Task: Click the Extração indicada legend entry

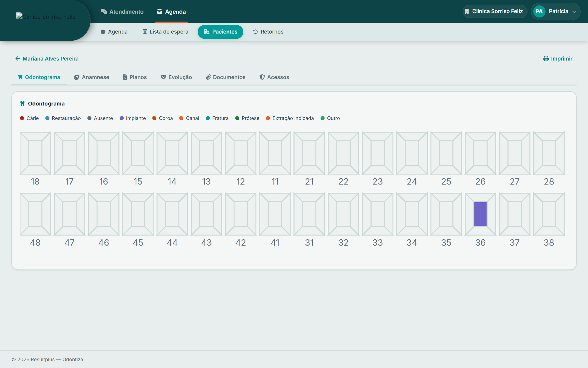Action: tap(290, 118)
